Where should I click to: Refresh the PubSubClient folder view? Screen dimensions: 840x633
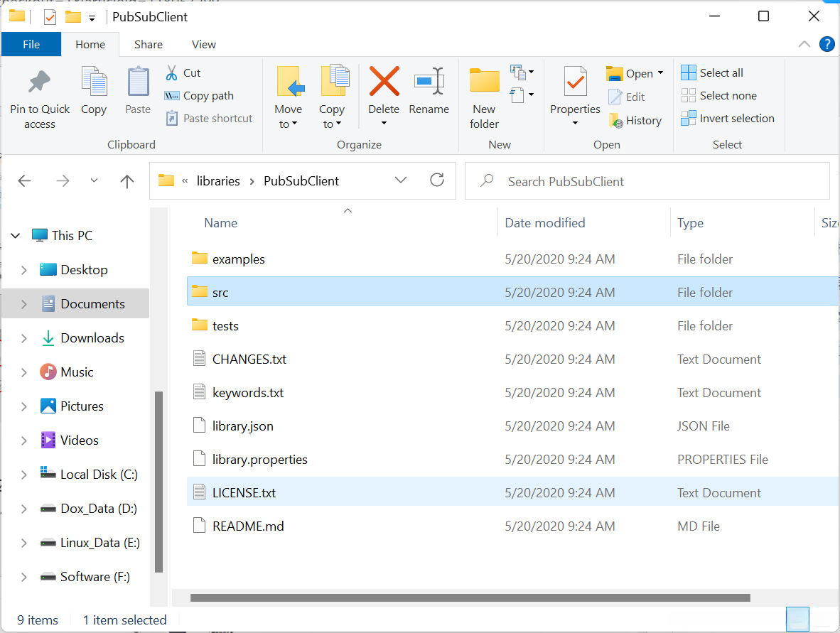(x=437, y=180)
